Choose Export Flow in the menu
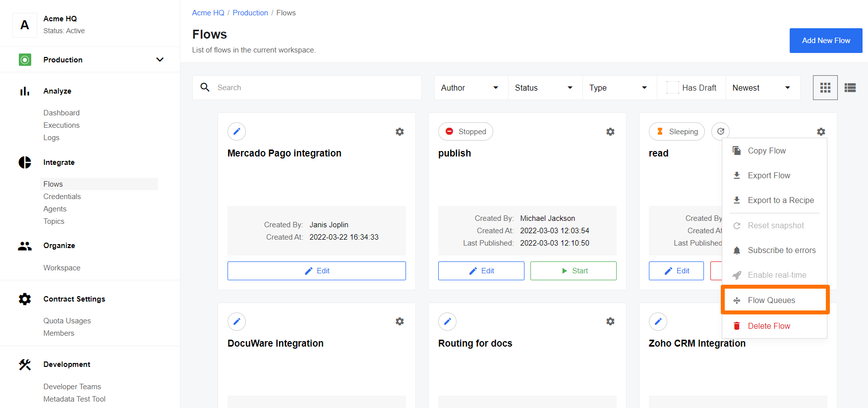Image resolution: width=868 pixels, height=408 pixels. 774,175
